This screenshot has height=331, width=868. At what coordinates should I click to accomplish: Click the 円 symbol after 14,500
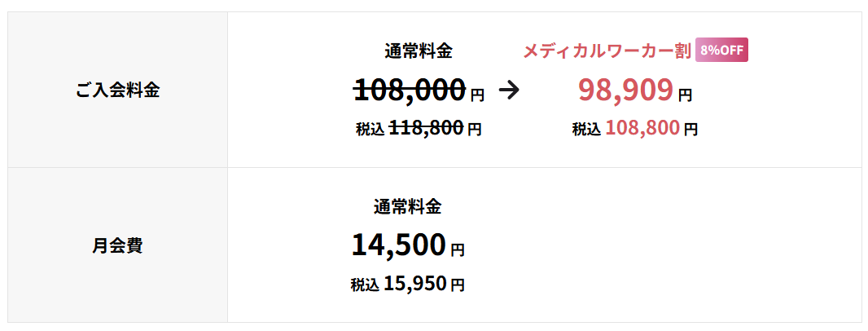[x=458, y=250]
